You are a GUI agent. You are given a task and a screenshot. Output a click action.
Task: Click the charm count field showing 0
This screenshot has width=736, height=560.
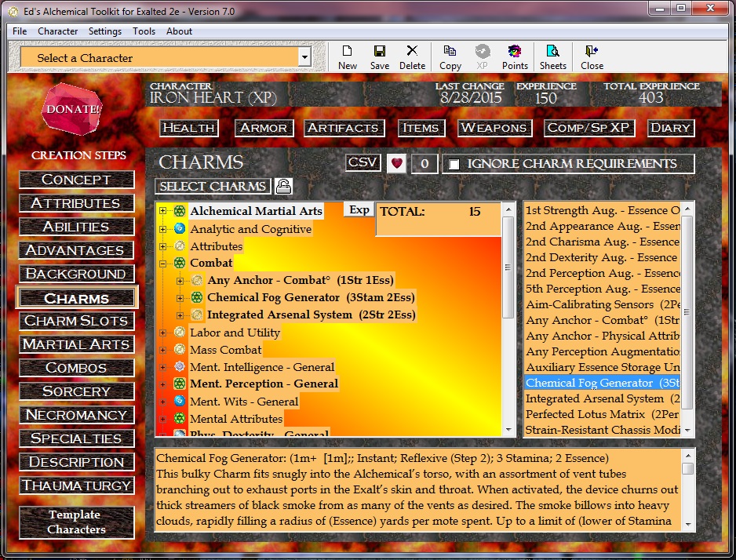point(424,163)
